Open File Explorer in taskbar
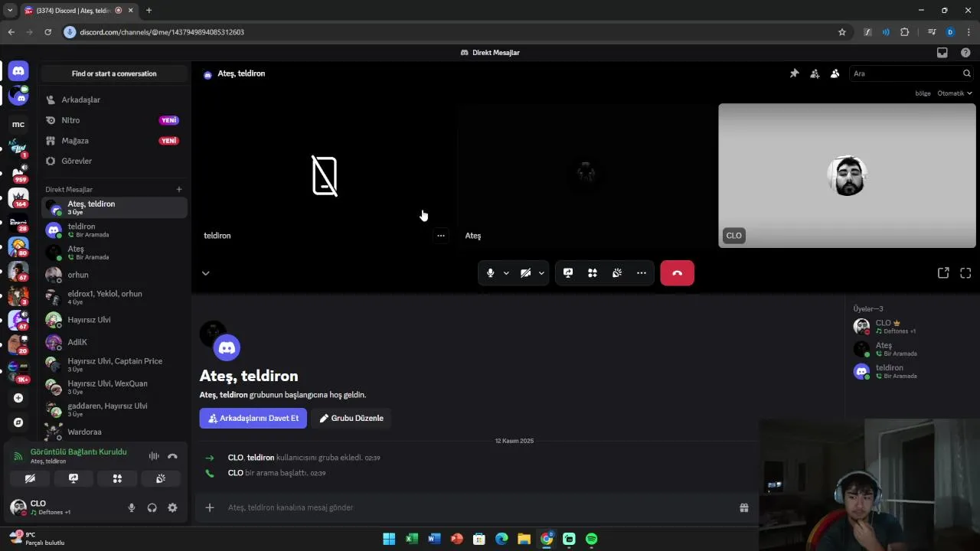This screenshot has width=980, height=551. (524, 539)
